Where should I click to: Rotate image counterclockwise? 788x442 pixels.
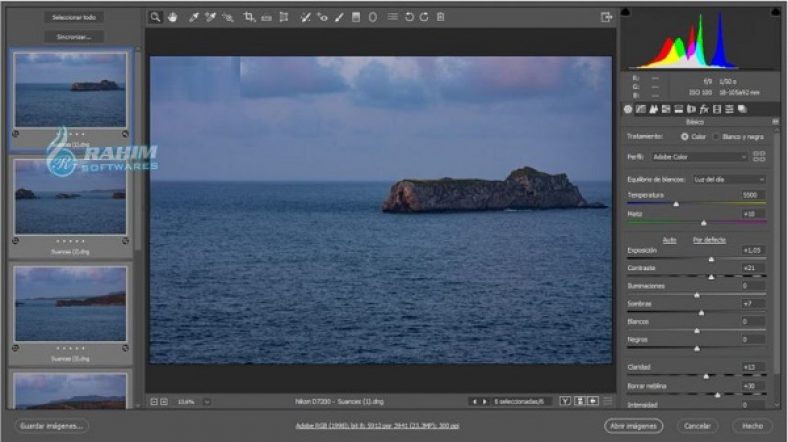[408, 17]
